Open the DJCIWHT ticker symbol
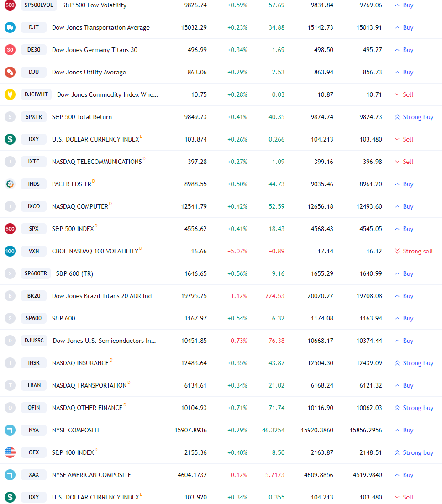Image resolution: width=442 pixels, height=504 pixels. [x=36, y=94]
